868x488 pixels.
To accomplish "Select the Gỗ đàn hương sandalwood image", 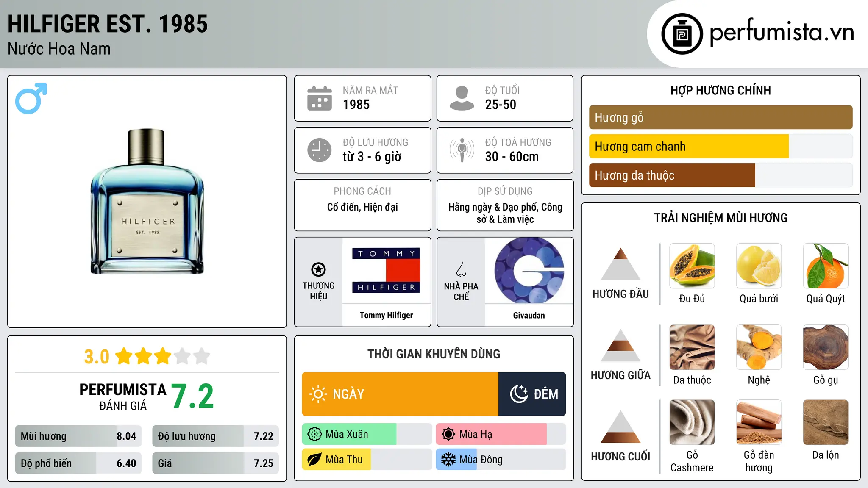I will coord(759,422).
